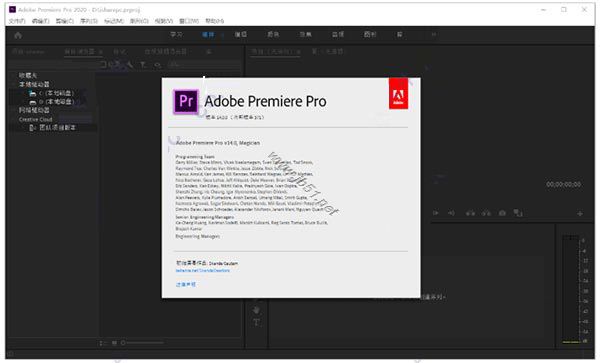
Task: Switch Media Browser to list view
Action: 102,343
